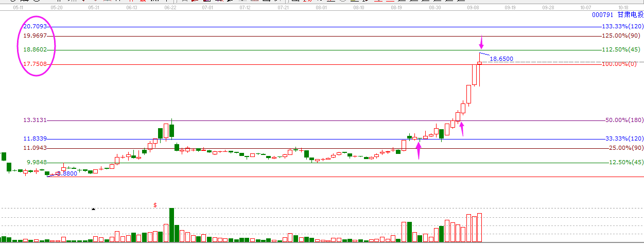Click the 112.50%(45) ratio line label

(x=622, y=50)
